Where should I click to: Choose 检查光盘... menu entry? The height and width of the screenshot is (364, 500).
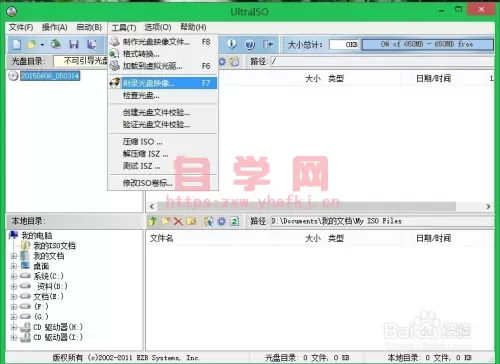(x=163, y=95)
